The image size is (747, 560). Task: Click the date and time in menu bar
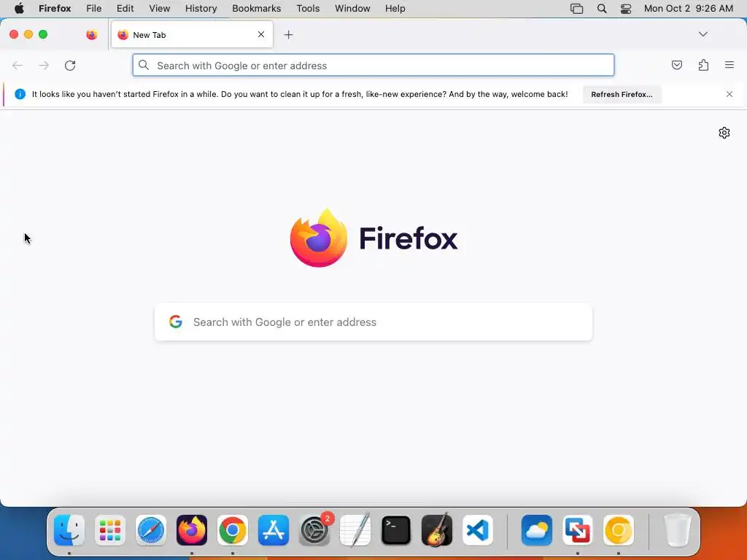[689, 9]
